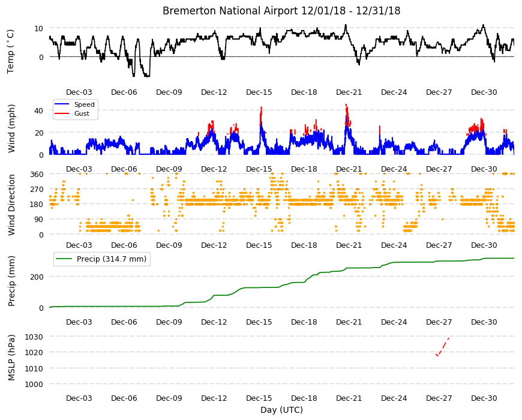Click Dec-15 tick label under temperature plot
Screen dimensions: 522x420
(259, 92)
